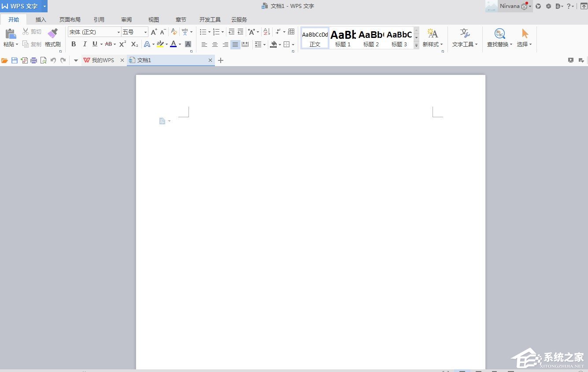The image size is (588, 372).
Task: Decrease font size with the A- icon
Action: (163, 32)
